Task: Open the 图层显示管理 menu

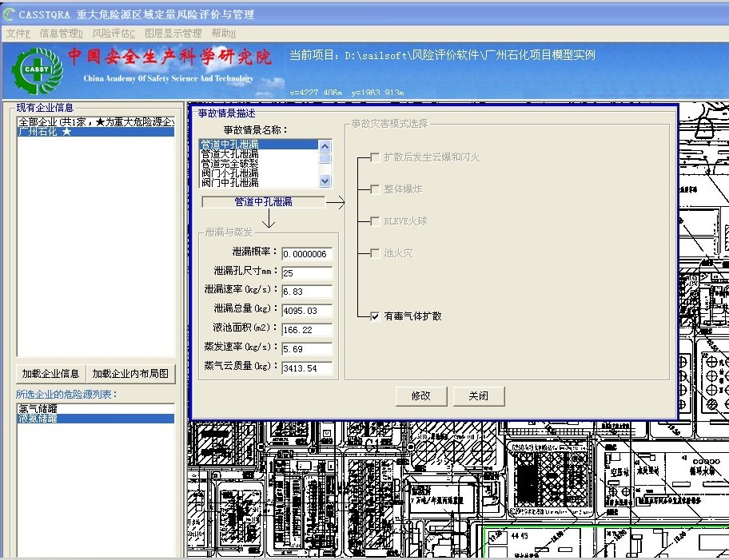Action: click(x=173, y=34)
